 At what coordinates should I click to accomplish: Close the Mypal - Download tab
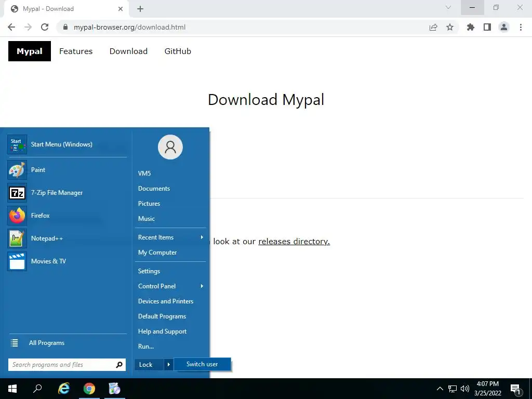pos(121,9)
